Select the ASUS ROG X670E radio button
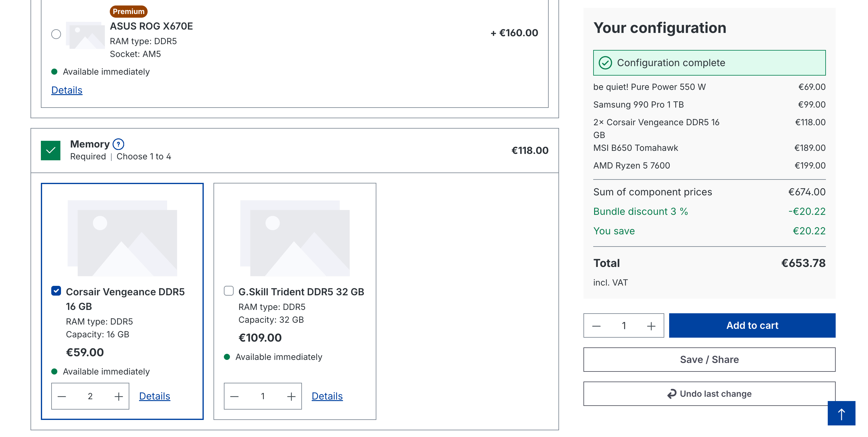 [x=56, y=34]
